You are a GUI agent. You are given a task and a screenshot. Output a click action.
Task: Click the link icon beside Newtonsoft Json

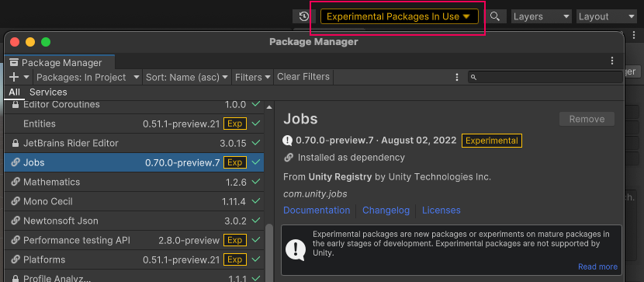click(x=16, y=221)
